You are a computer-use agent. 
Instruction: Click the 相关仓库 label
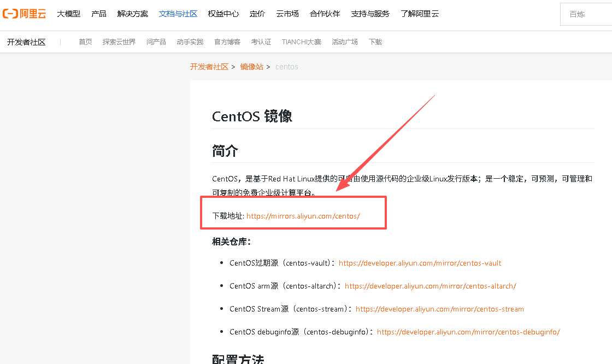click(x=232, y=242)
